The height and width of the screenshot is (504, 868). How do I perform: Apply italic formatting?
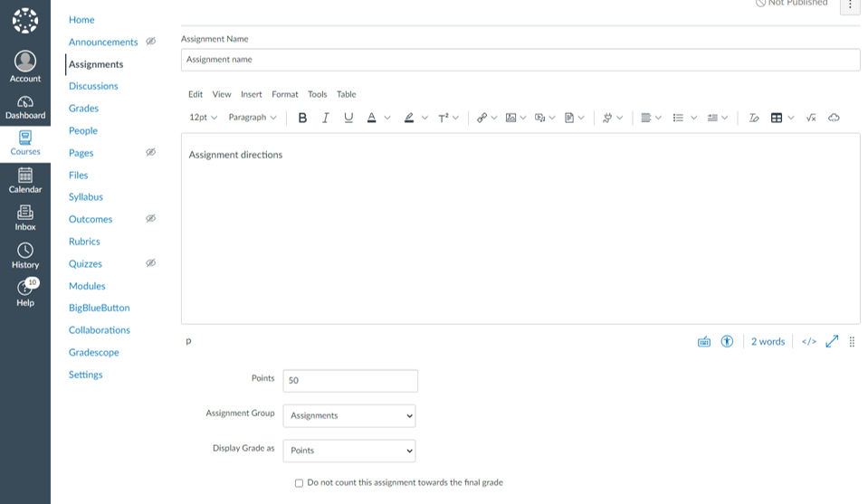click(326, 118)
